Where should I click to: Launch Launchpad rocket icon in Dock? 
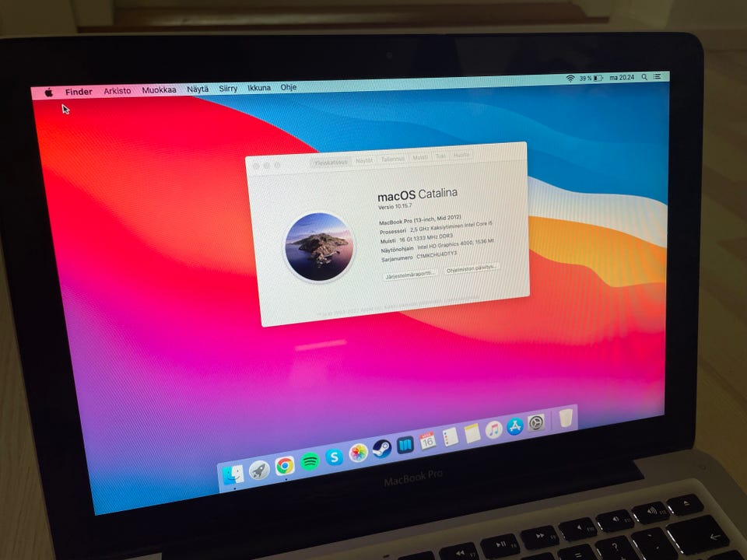258,471
